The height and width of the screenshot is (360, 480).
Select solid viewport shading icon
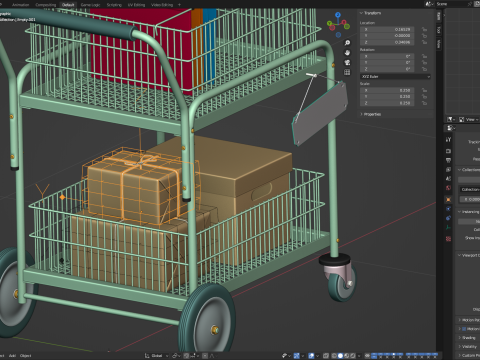tap(341, 356)
